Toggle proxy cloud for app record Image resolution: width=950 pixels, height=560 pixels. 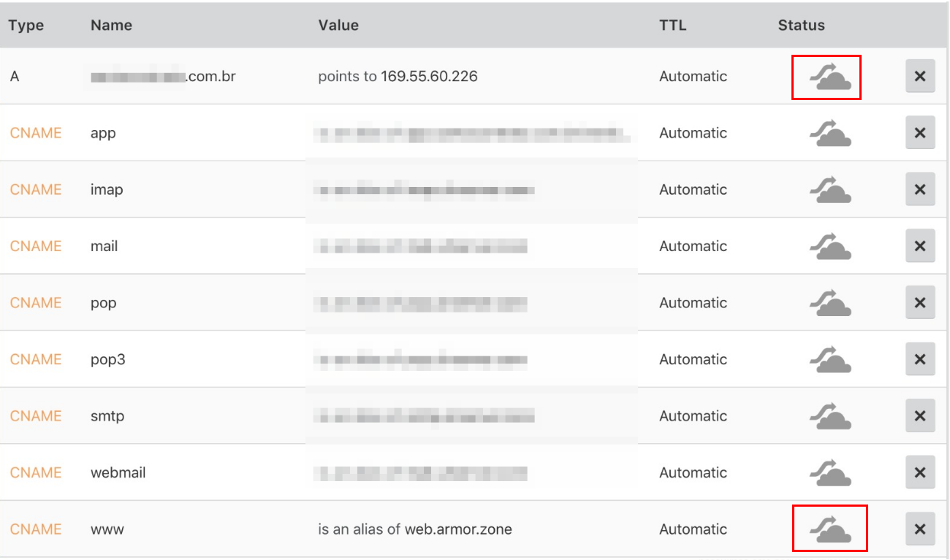pos(829,134)
